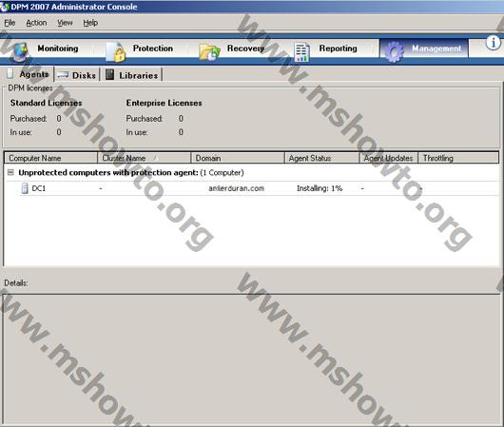Select the DC1 computer row
This screenshot has height=427, width=504.
[252, 188]
